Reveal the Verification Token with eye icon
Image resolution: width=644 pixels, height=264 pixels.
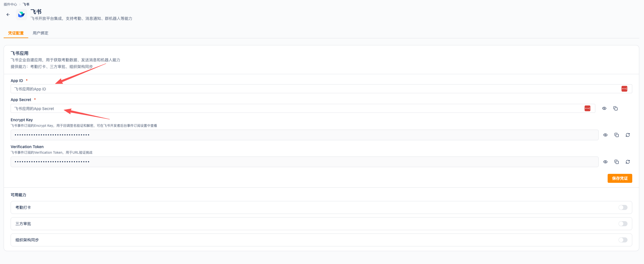click(x=605, y=162)
